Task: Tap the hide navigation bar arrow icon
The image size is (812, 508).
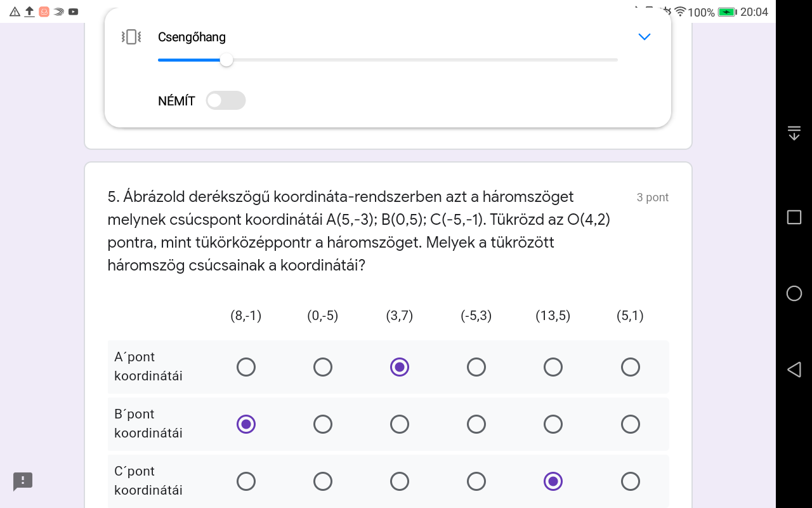Action: pos(794,133)
